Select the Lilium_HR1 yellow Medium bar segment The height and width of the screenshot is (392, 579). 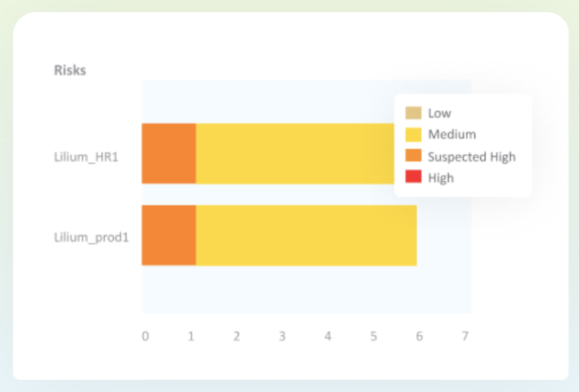295,154
